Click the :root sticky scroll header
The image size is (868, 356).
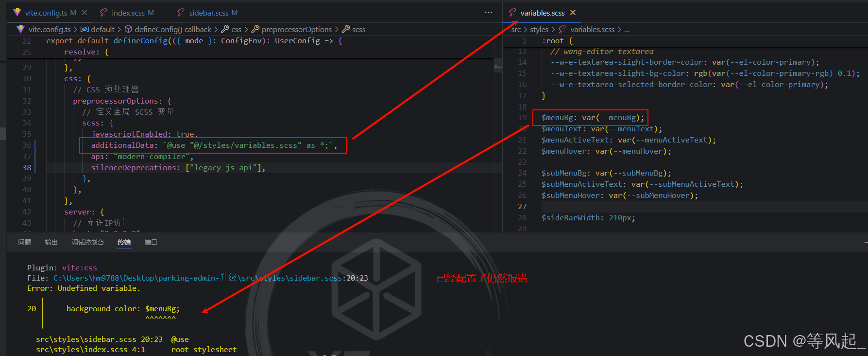point(557,41)
